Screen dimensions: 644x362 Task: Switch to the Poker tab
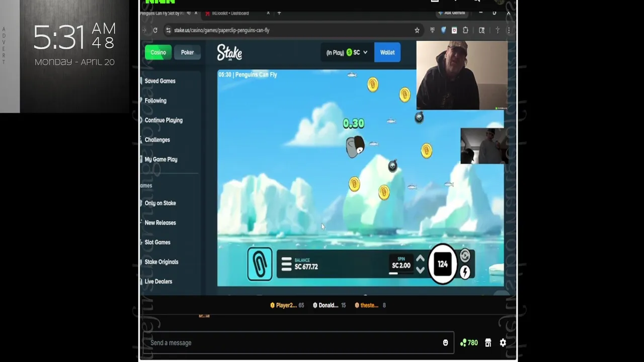[187, 52]
